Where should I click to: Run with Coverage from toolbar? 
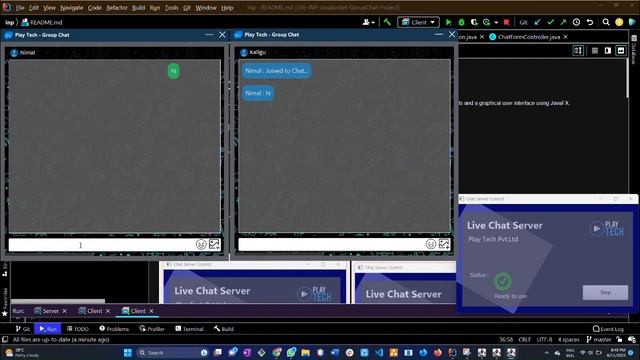coord(474,22)
